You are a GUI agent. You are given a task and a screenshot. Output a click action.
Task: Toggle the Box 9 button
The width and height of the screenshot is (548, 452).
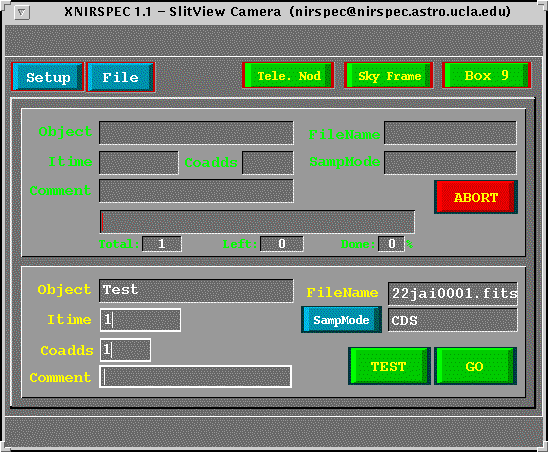486,75
